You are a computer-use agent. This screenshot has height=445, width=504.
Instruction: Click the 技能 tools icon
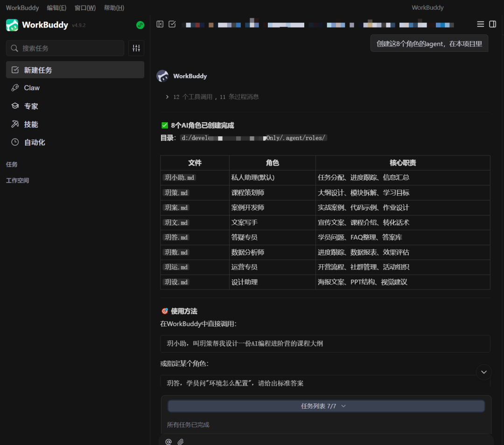15,124
